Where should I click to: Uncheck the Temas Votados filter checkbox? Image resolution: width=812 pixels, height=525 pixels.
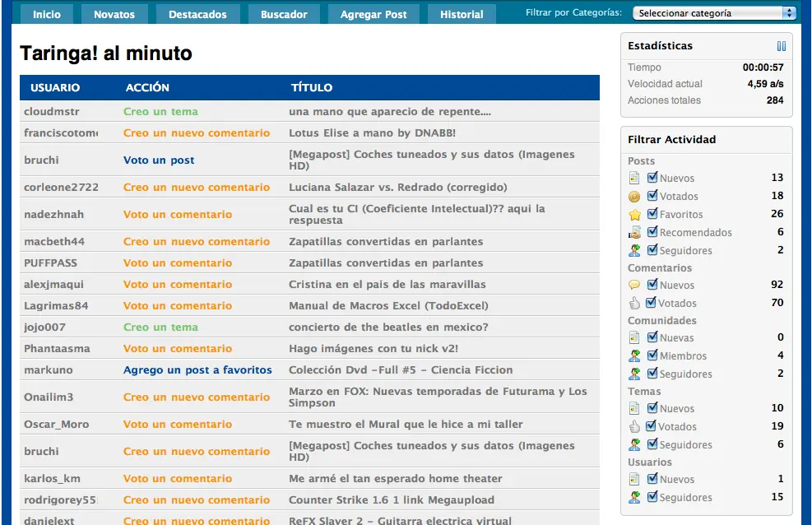click(651, 425)
